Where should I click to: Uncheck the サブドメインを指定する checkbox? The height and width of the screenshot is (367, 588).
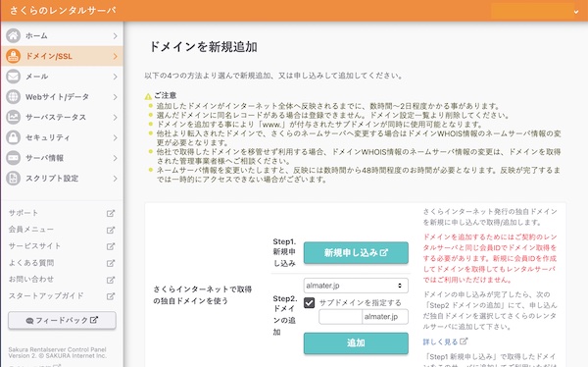[x=309, y=303]
